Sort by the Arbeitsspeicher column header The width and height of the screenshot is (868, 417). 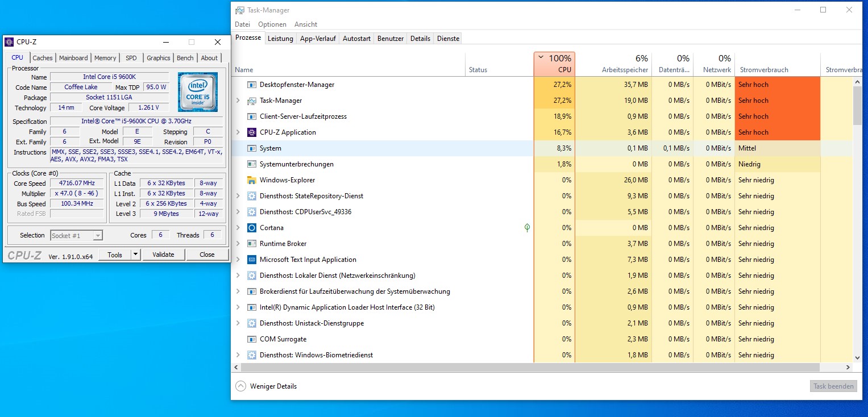pyautogui.click(x=613, y=64)
